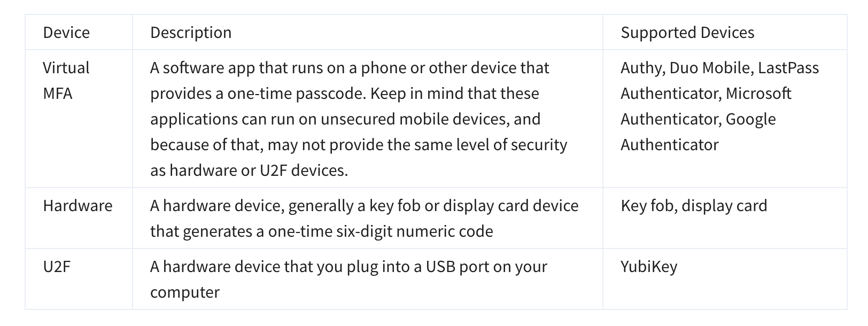Click the word Google

tap(750, 119)
